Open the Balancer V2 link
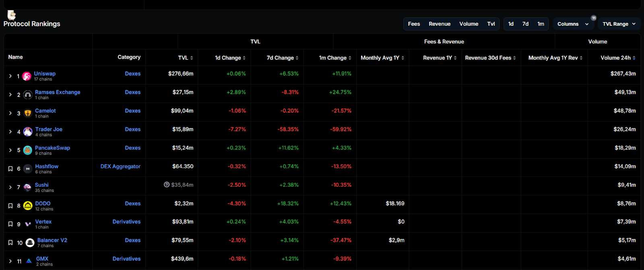 52,240
